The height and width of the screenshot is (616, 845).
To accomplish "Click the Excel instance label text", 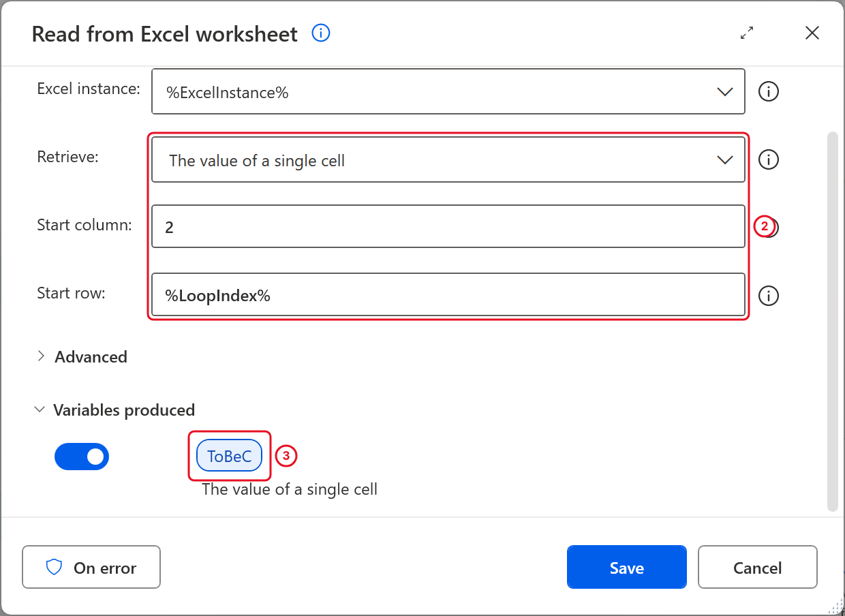I will (x=89, y=89).
